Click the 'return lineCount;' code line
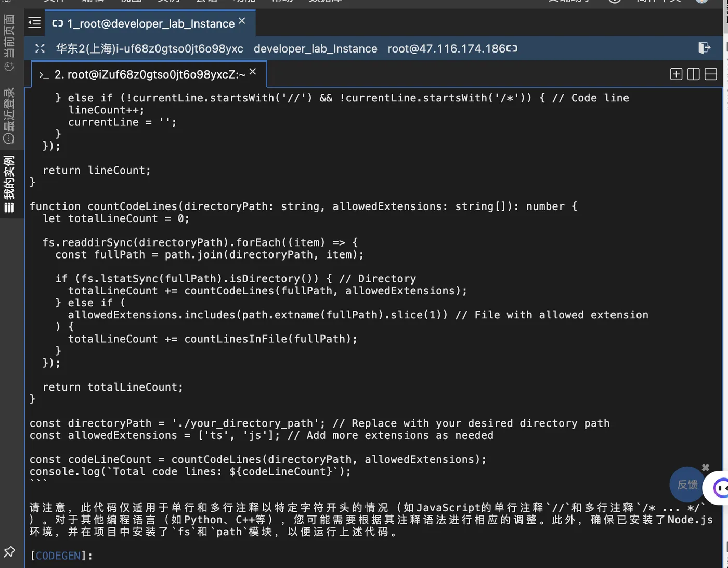 97,170
